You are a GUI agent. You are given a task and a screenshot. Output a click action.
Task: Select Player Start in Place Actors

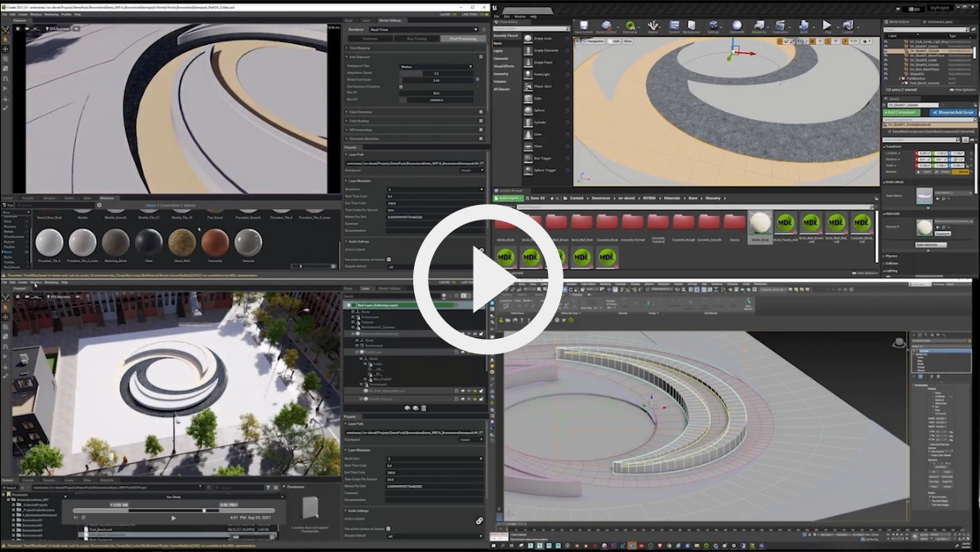click(546, 87)
